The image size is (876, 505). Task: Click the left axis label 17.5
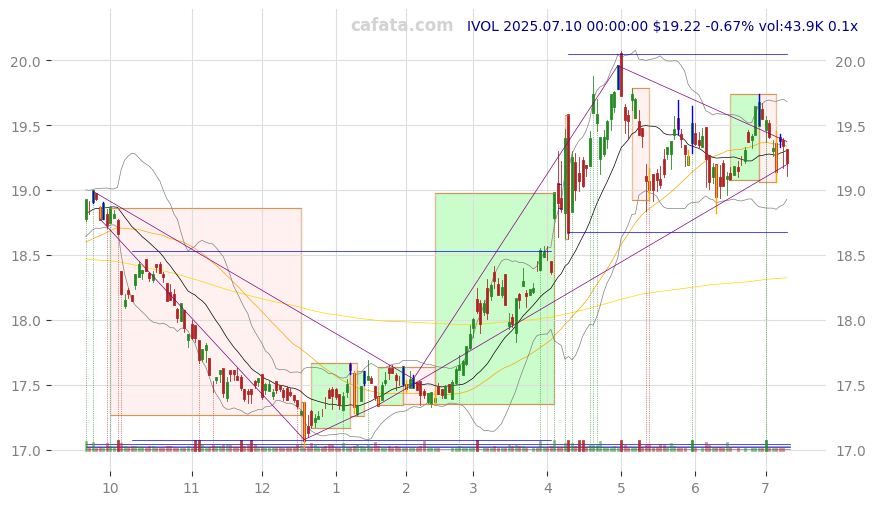click(25, 387)
